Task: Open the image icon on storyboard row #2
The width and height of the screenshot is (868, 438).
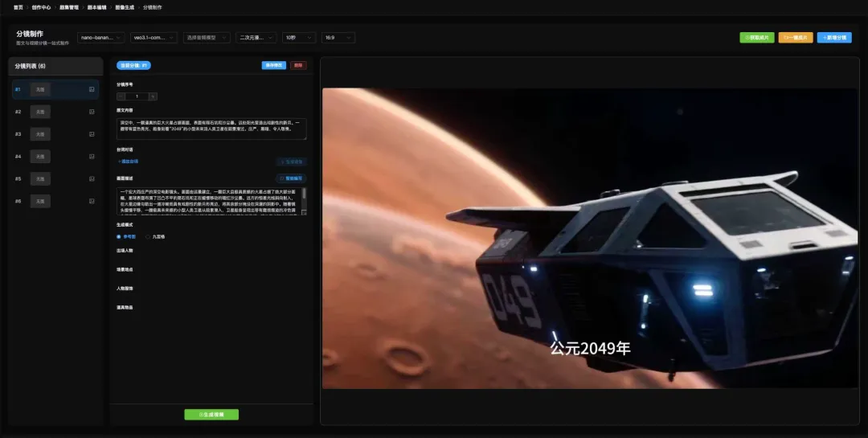Action: (92, 112)
